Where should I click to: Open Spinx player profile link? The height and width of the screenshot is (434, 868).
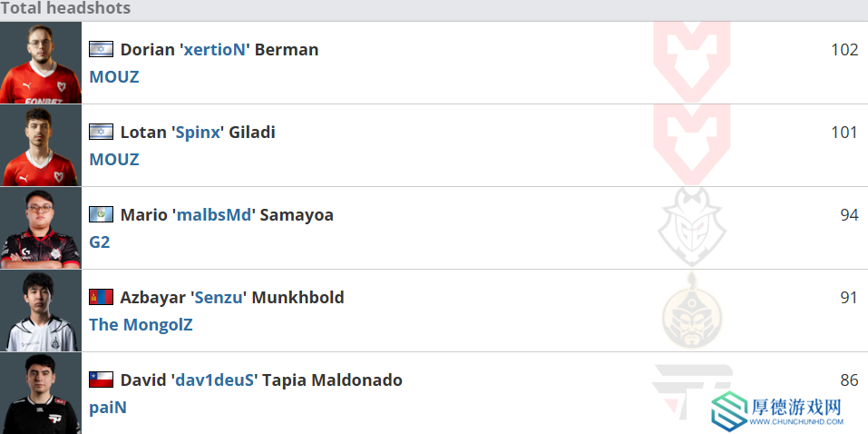pos(198,132)
